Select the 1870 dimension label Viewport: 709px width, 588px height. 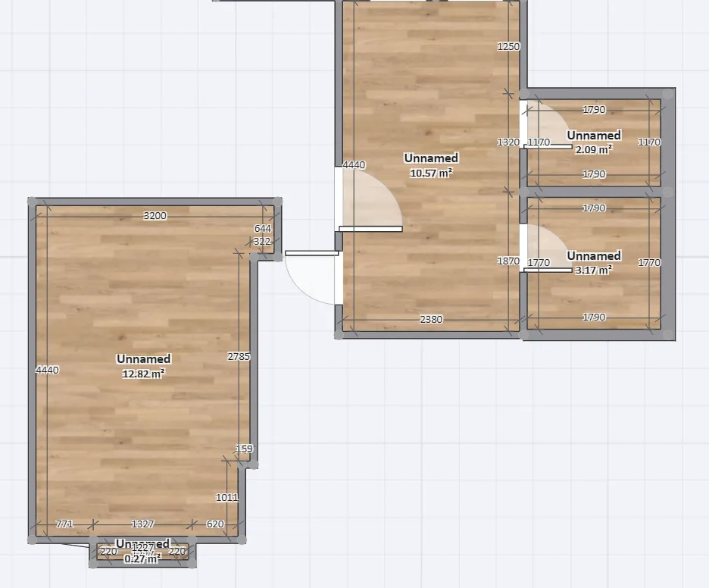508,261
